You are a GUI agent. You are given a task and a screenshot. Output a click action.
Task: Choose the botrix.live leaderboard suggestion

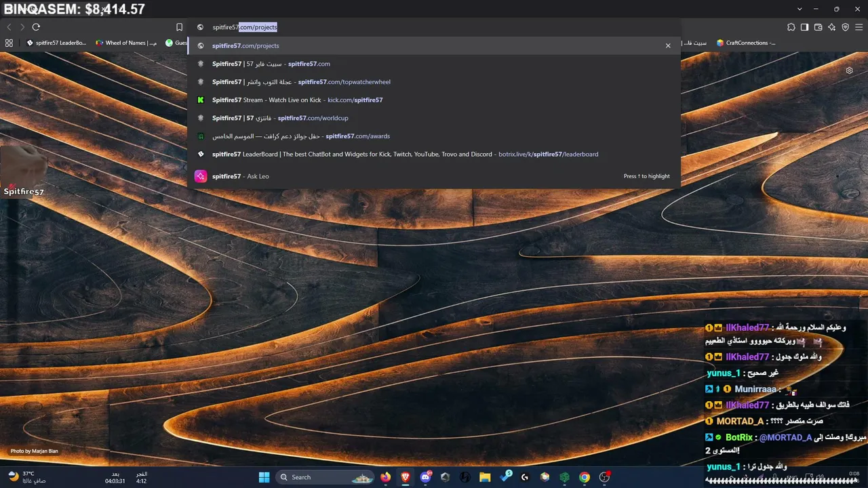point(434,154)
